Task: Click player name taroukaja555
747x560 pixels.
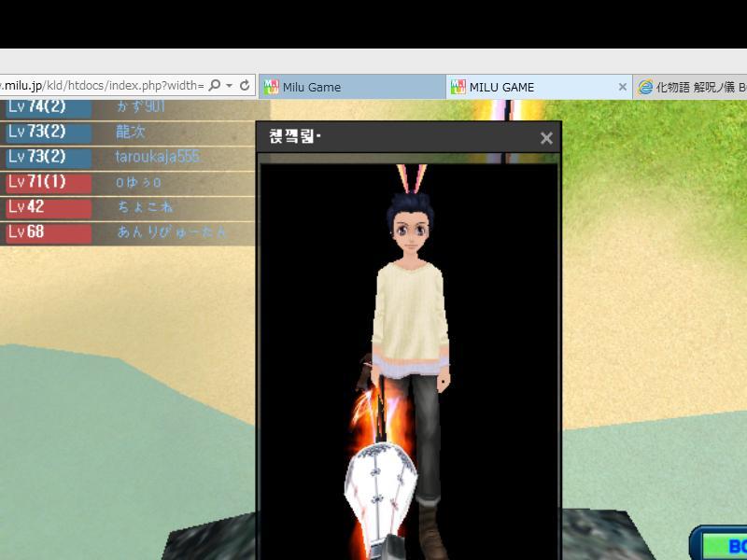Action: [x=157, y=157]
